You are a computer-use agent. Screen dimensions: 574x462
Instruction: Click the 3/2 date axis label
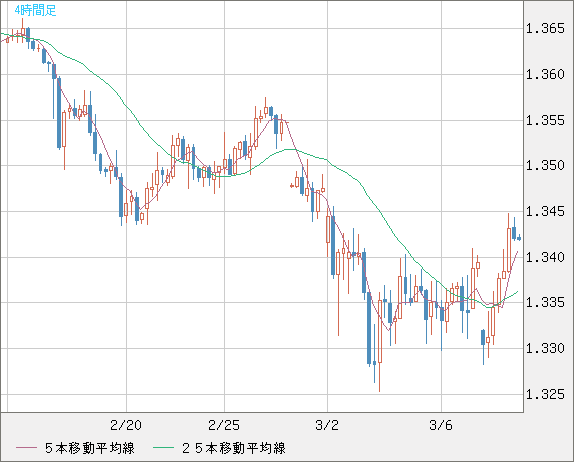click(x=327, y=425)
